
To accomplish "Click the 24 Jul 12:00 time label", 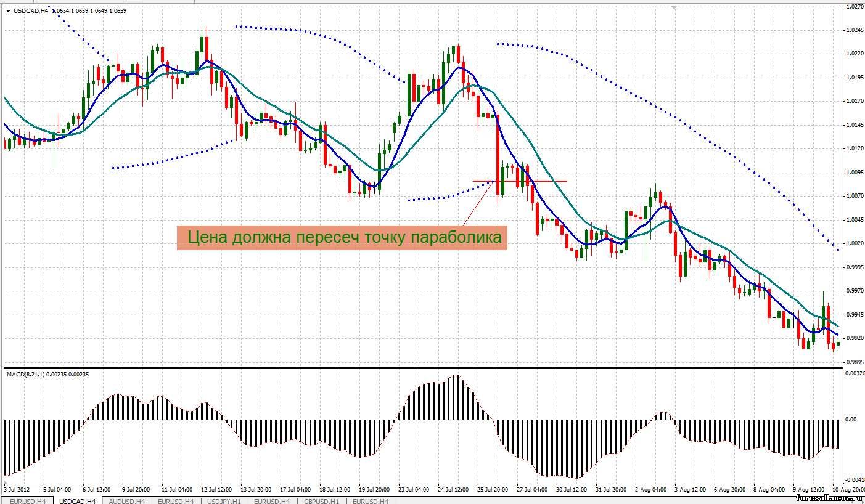I will point(453,489).
